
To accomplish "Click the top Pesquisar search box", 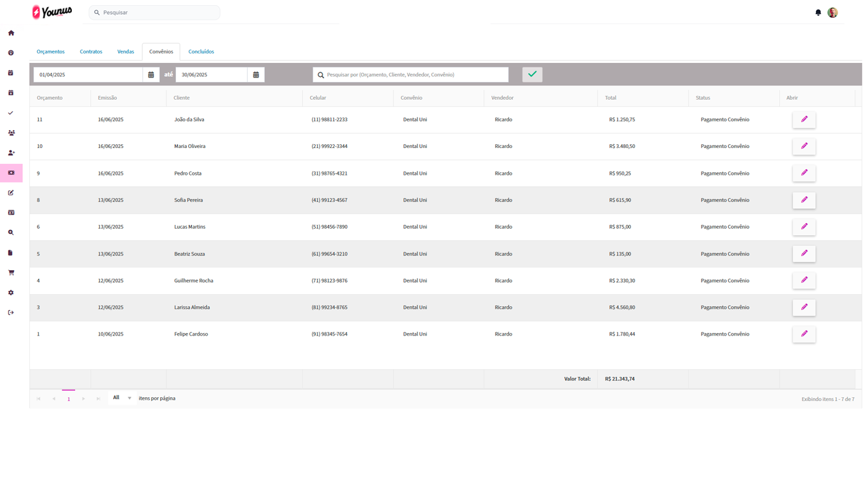I will click(x=159, y=13).
